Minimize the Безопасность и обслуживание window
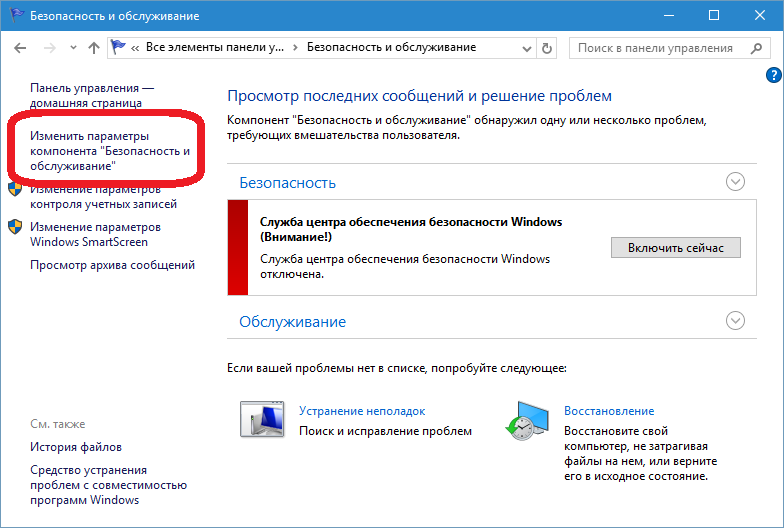The width and height of the screenshot is (784, 528). click(x=669, y=16)
